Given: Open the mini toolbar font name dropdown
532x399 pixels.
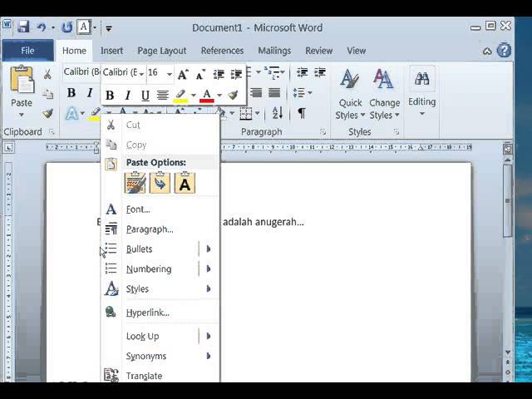Looking at the screenshot, I should pos(141,74).
